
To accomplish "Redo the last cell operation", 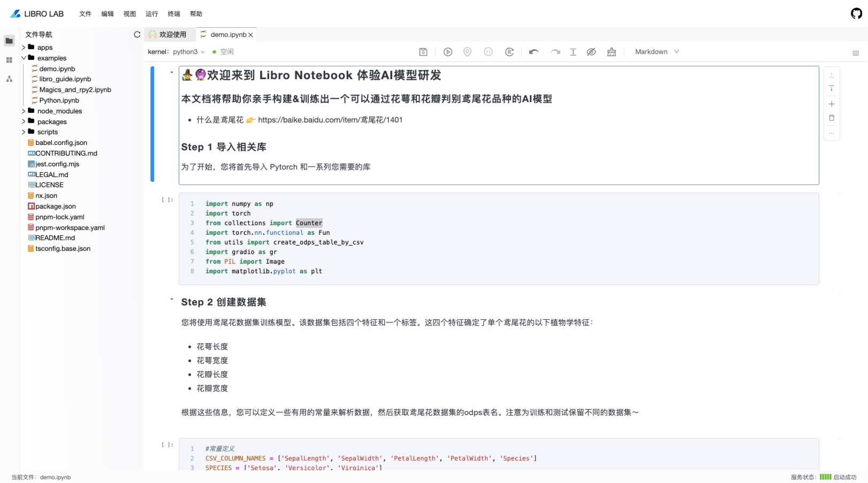I will pos(555,52).
